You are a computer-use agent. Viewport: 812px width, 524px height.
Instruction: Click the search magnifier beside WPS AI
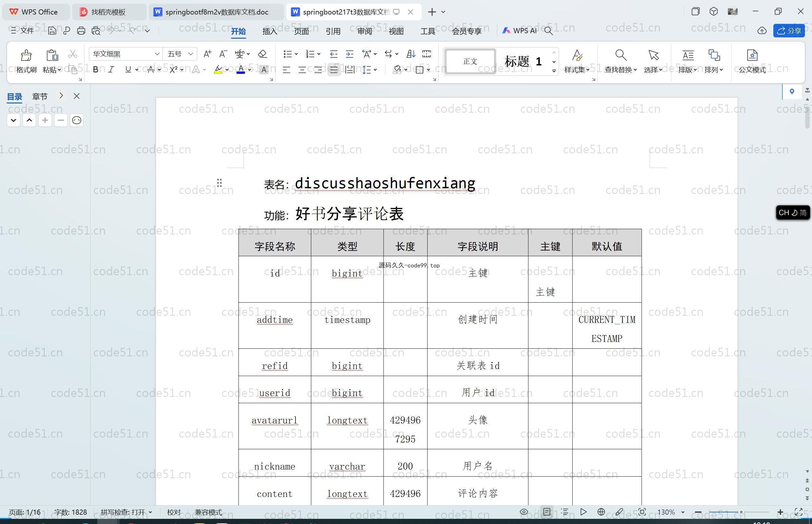coord(548,31)
